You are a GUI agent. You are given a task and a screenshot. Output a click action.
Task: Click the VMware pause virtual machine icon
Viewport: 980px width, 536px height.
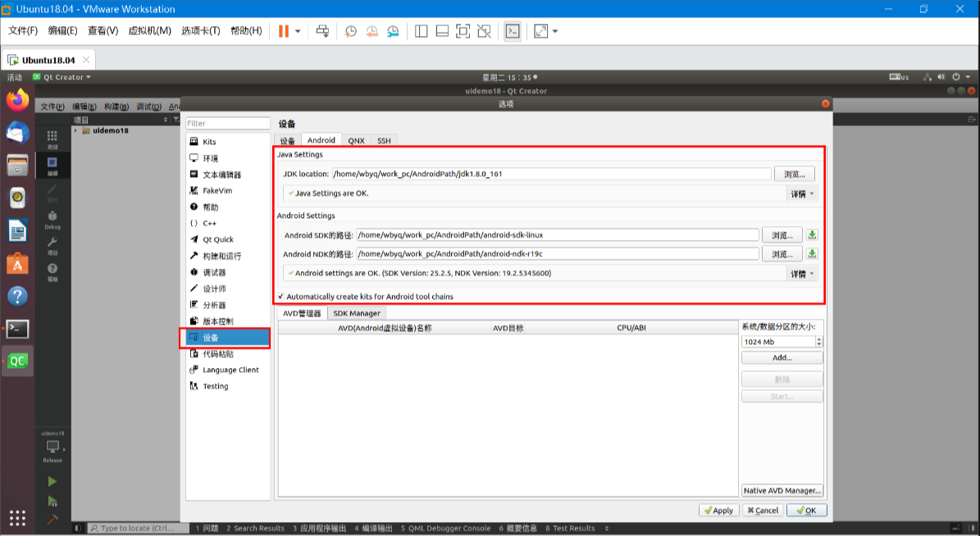pyautogui.click(x=283, y=31)
